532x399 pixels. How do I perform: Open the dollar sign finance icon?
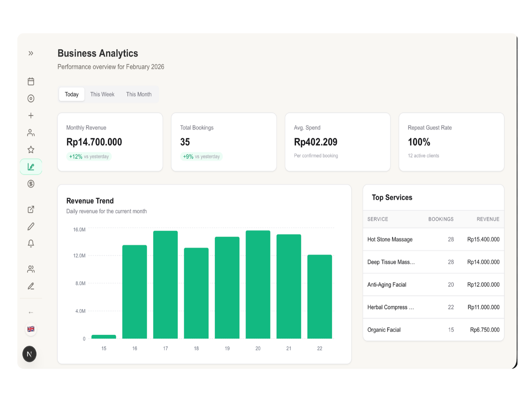(31, 184)
